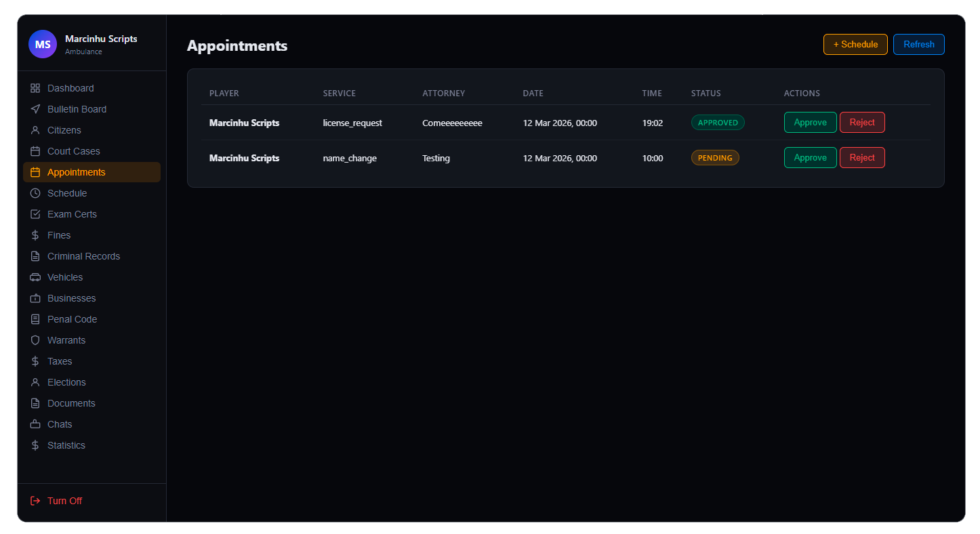Click the Dashboard grid icon in sidebar
The image size is (980, 534).
pos(35,88)
